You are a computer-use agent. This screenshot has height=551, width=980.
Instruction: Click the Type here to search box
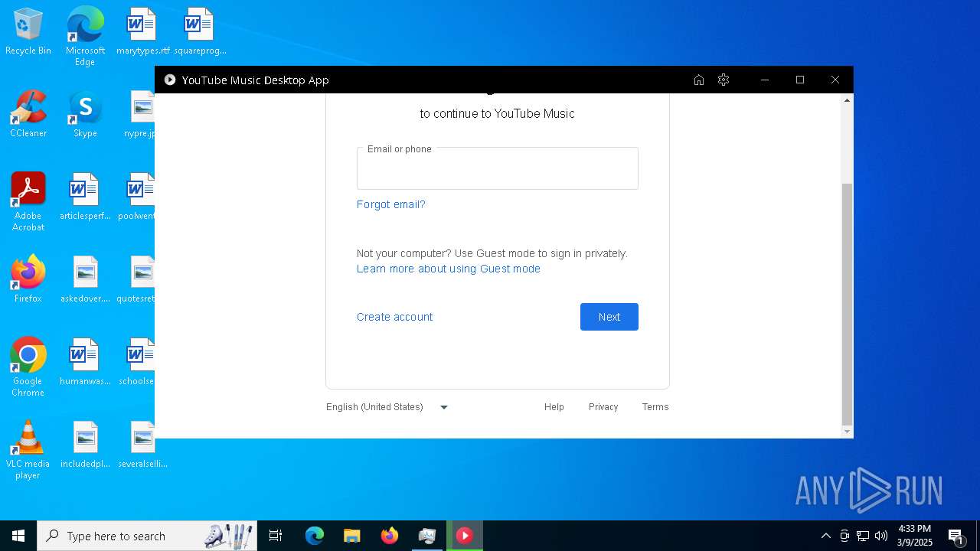[x=148, y=536]
